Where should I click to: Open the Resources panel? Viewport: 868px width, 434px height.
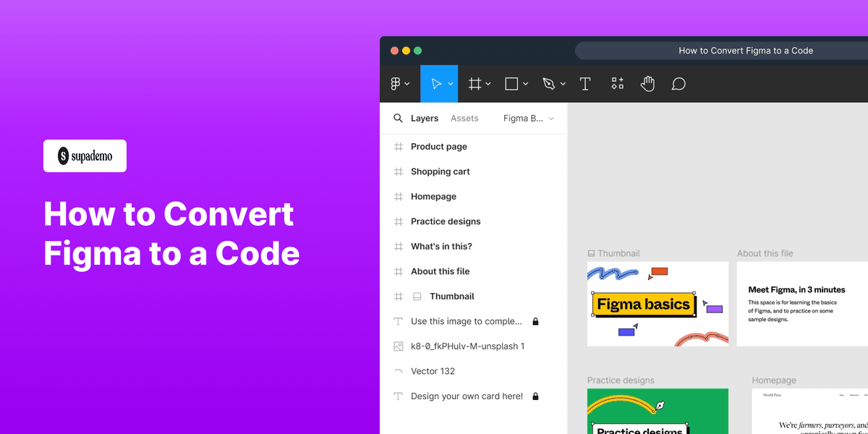click(617, 83)
